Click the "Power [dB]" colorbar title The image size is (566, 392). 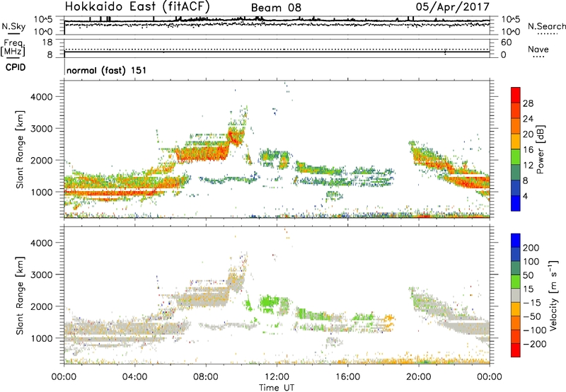coord(541,149)
